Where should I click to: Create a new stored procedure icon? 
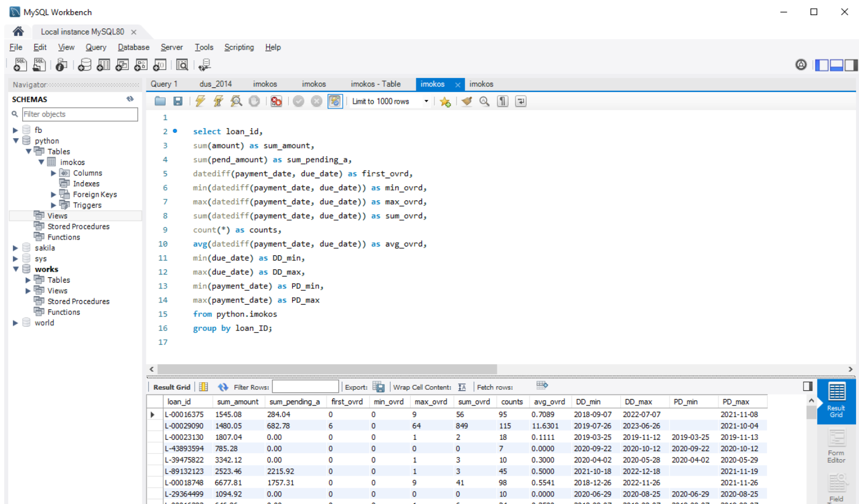(x=141, y=65)
